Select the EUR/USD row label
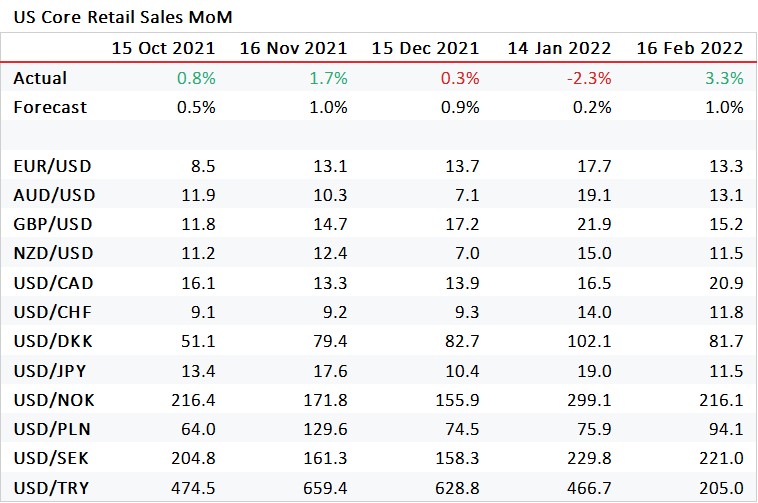This screenshot has width=758, height=503. pyautogui.click(x=52, y=166)
